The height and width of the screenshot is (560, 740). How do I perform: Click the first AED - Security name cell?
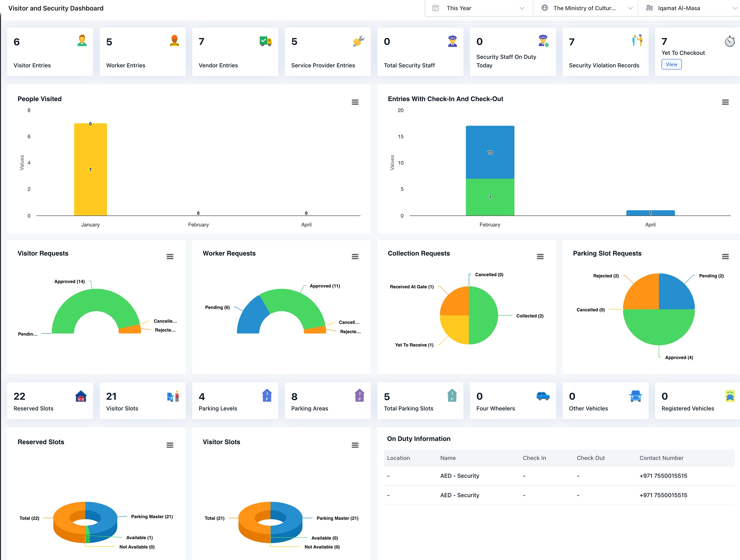460,476
